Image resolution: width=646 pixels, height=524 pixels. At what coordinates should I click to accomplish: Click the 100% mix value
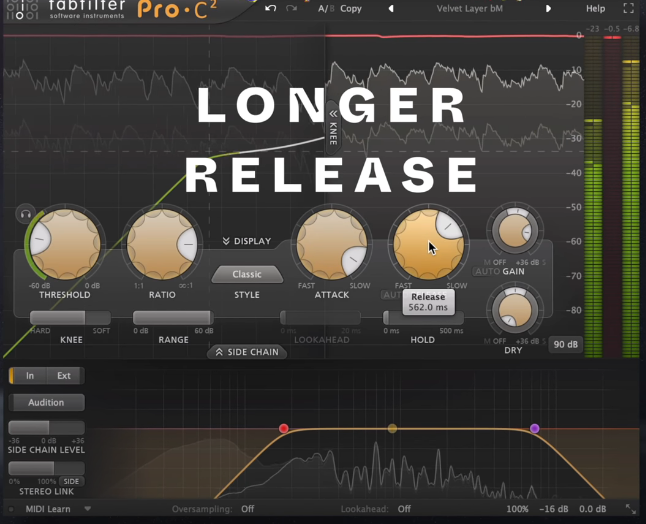517,509
